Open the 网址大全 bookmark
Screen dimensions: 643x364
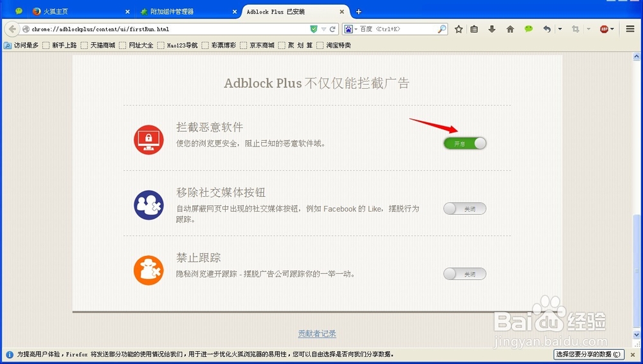[x=136, y=45]
